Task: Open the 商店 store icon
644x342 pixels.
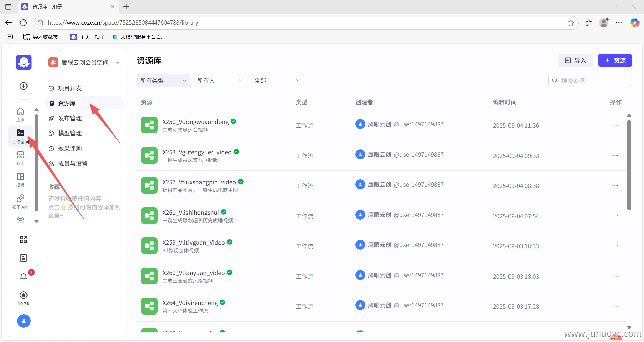Action: [x=20, y=158]
